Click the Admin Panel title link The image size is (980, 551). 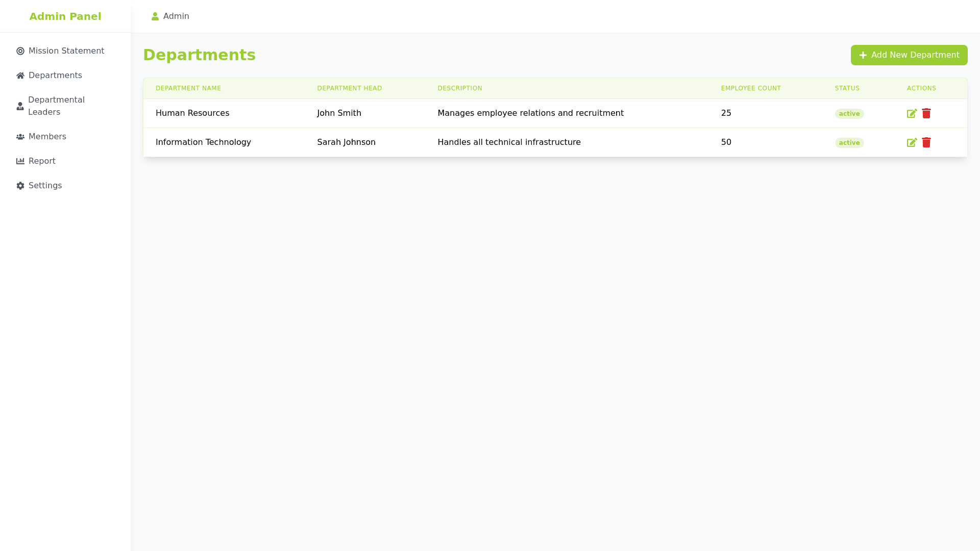click(65, 16)
